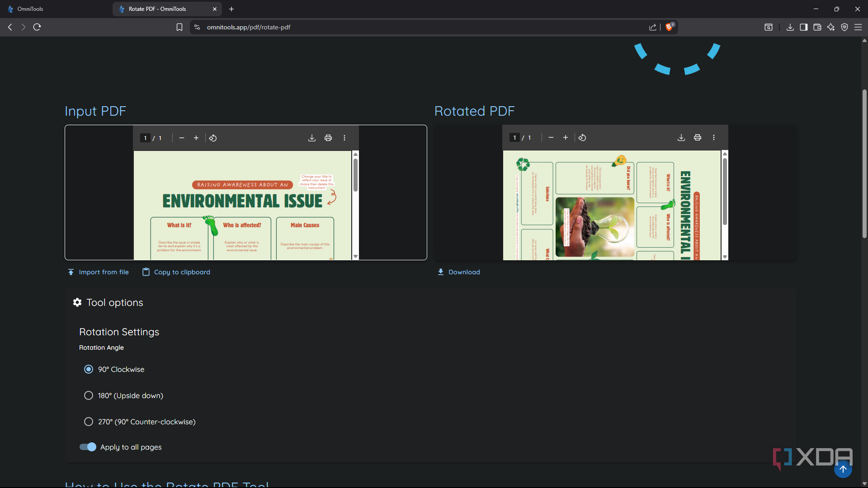Print the Input PDF from viewer toolbar
The width and height of the screenshot is (868, 488).
(x=328, y=138)
